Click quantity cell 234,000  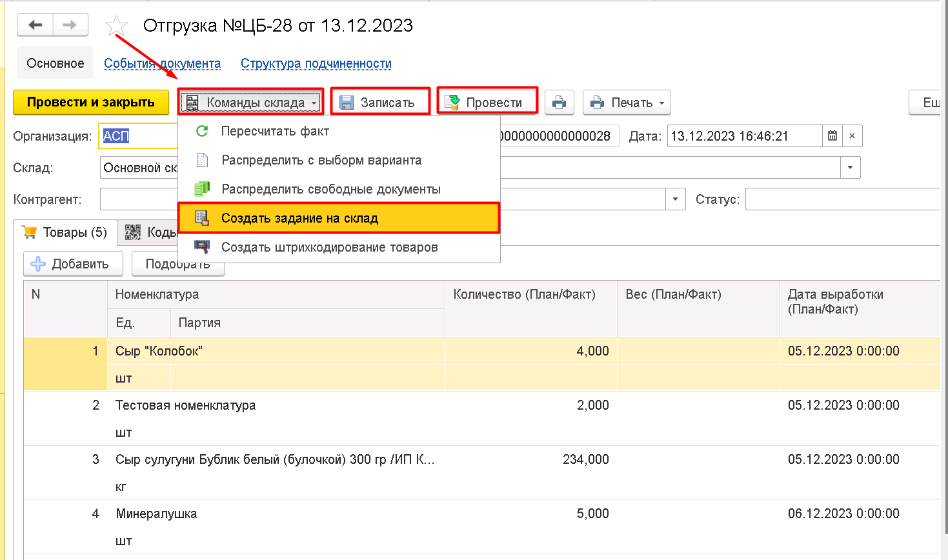(x=531, y=459)
